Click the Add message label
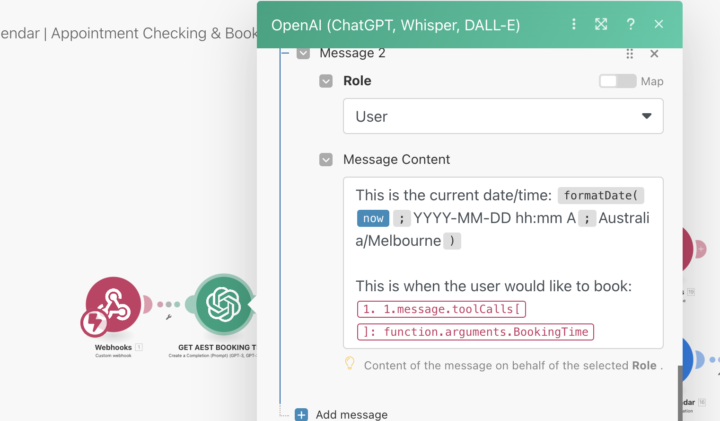This screenshot has width=720, height=421. [x=351, y=415]
